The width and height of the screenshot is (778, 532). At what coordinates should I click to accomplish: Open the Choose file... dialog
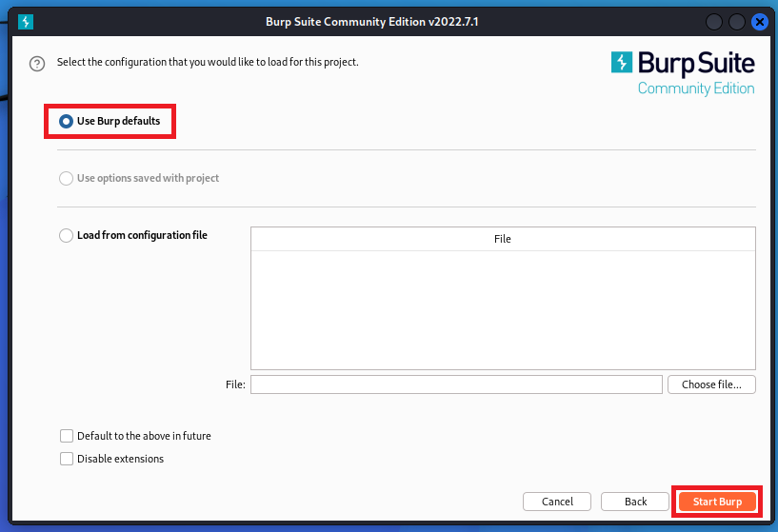coord(711,384)
